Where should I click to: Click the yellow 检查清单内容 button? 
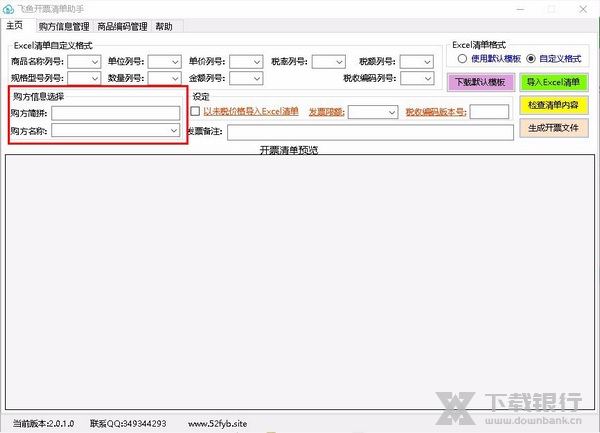(x=553, y=105)
